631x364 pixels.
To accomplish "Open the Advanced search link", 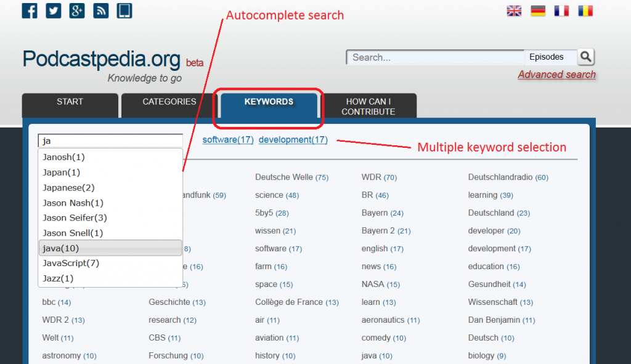I will tap(556, 75).
